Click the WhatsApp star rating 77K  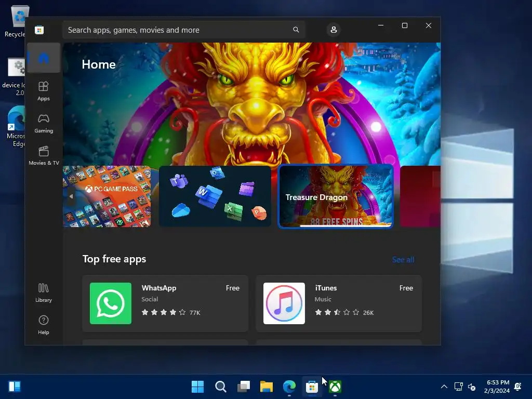point(171,312)
